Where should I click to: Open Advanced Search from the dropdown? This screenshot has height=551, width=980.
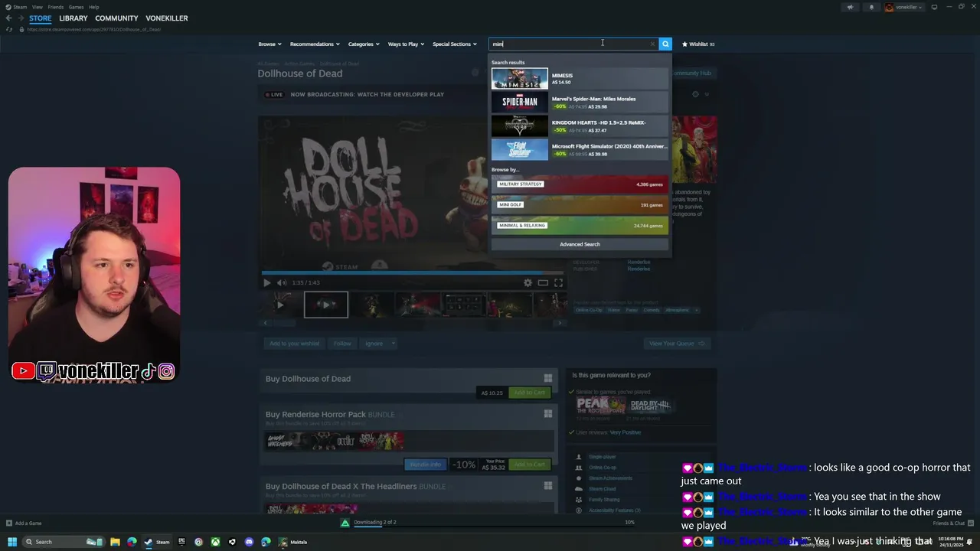point(580,244)
